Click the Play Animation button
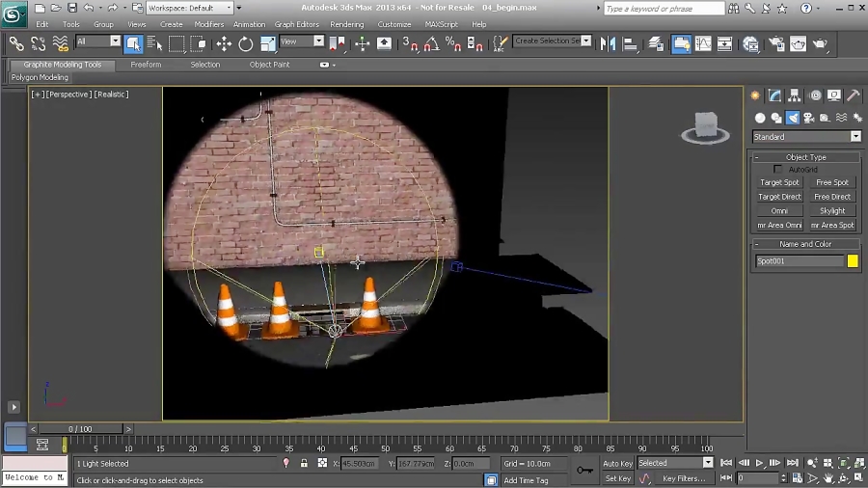This screenshot has height=488, width=868. click(x=760, y=463)
